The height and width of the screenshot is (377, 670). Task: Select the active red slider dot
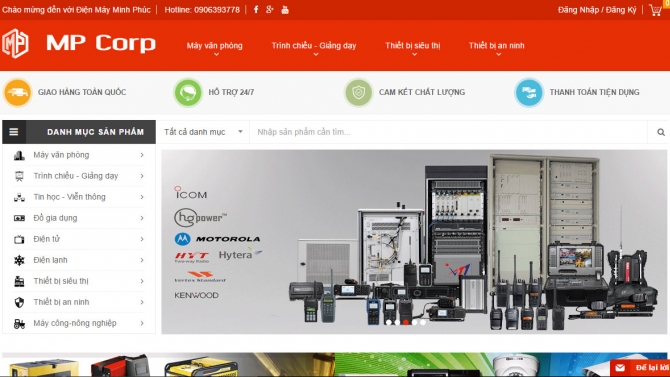[406, 323]
